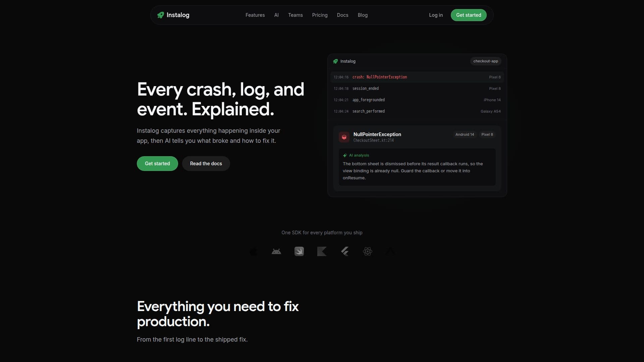This screenshot has height=362, width=644.
Task: Visit the Blog link in navbar
Action: click(x=363, y=15)
